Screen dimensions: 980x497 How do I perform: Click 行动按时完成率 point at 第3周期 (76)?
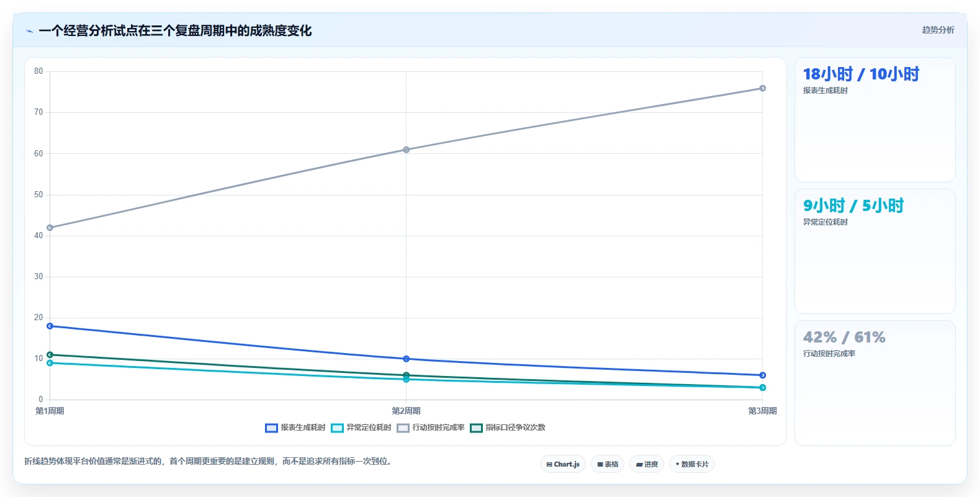click(x=763, y=88)
